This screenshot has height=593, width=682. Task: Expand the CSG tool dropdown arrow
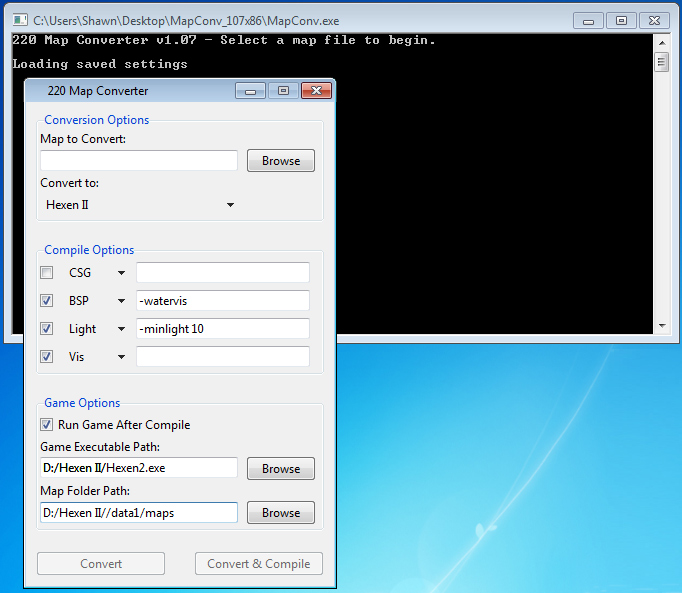121,273
